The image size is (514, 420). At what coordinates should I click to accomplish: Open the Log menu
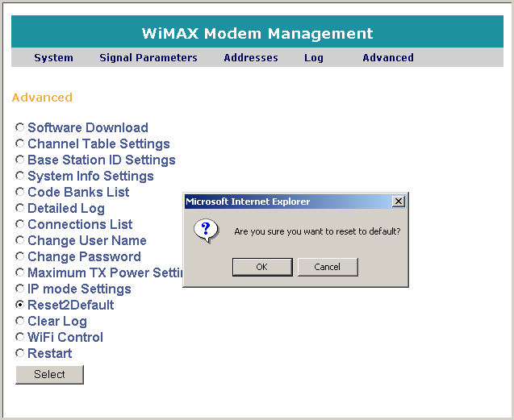tap(314, 58)
